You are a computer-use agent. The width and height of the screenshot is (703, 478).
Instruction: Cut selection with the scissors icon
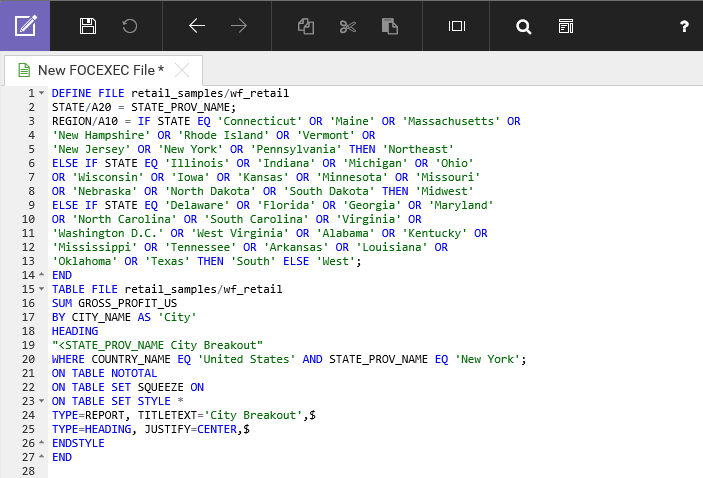click(348, 26)
